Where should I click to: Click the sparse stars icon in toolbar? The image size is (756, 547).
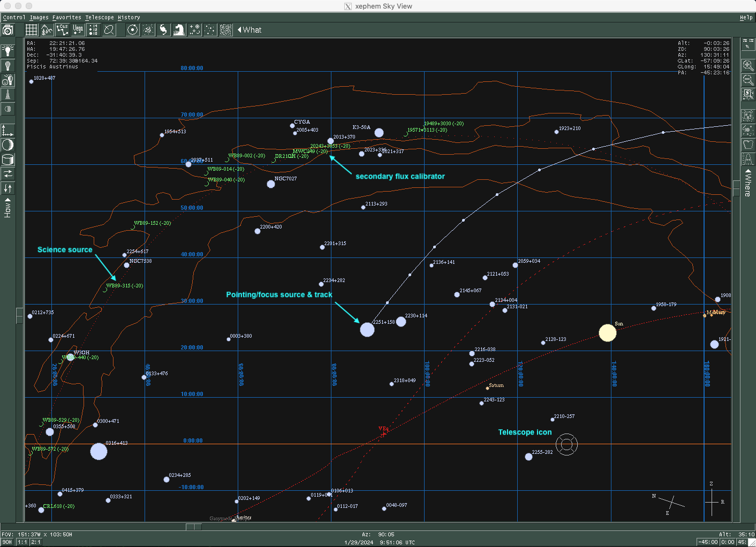tap(210, 30)
